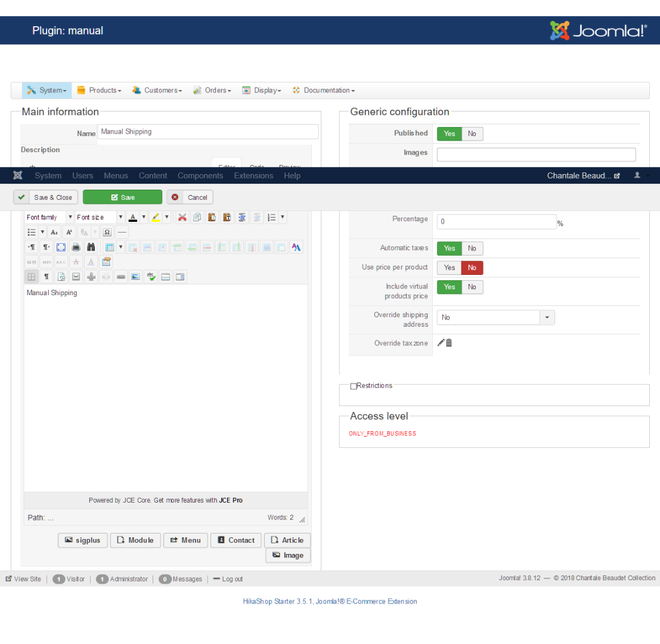Click the yellow highlight color swatch
Screen dimensions: 660x644
coord(156,217)
